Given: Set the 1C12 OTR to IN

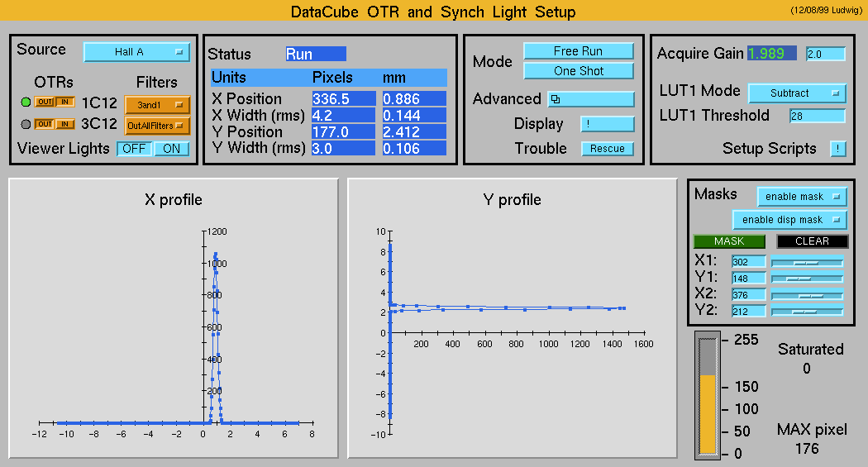Looking at the screenshot, I should 64,102.
